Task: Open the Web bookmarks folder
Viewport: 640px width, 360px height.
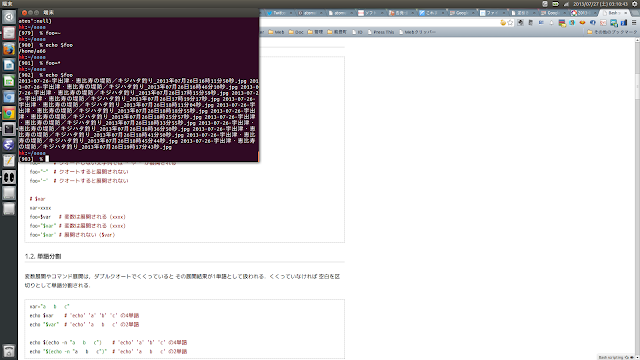Action: click(276, 32)
